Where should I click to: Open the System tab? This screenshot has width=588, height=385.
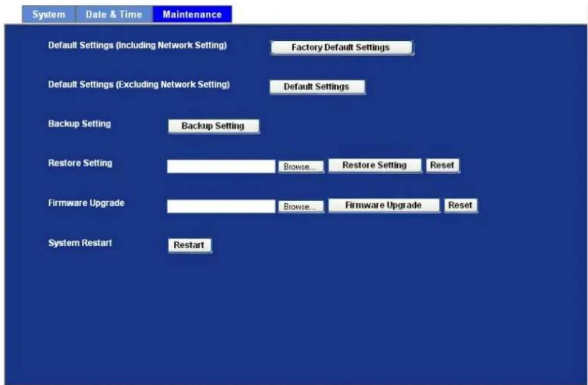click(49, 15)
